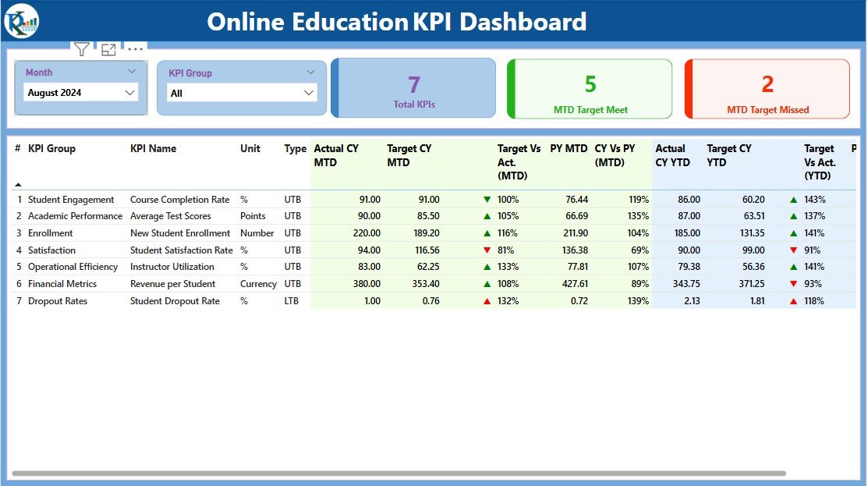868x486 pixels.
Task: Click MTD up arrow in Average Test Scores row
Action: pos(487,216)
